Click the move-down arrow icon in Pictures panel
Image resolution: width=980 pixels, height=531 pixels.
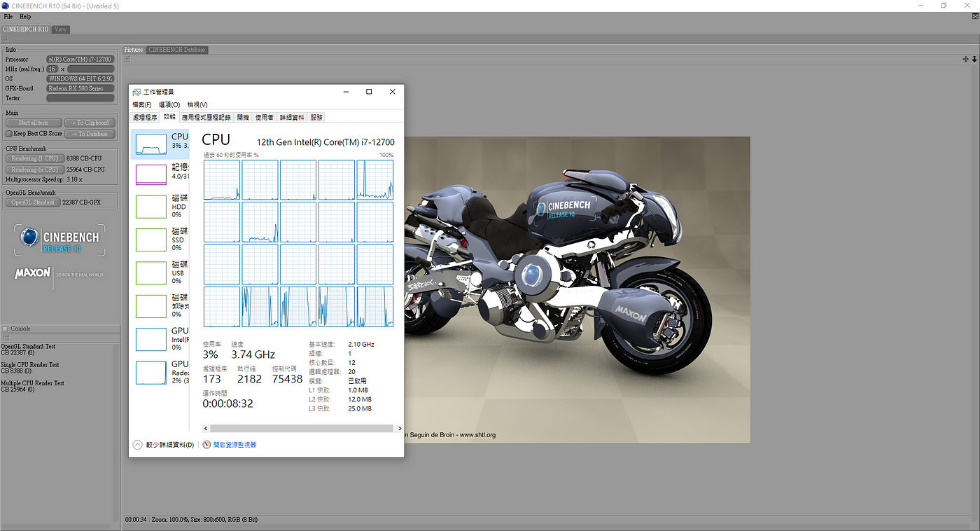click(974, 60)
